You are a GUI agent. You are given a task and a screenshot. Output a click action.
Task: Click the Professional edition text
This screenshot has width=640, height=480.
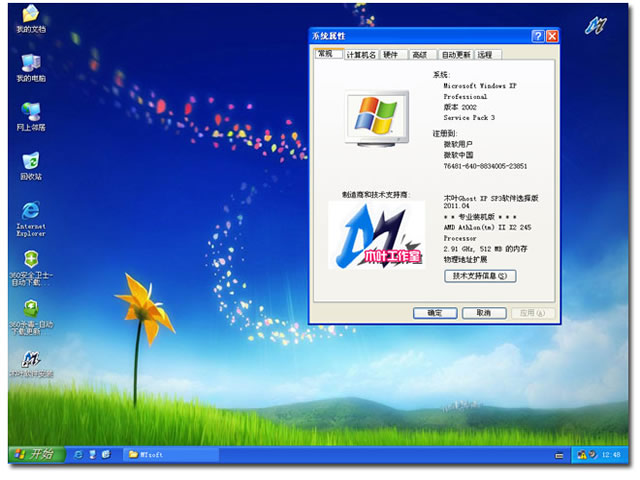[x=465, y=97]
